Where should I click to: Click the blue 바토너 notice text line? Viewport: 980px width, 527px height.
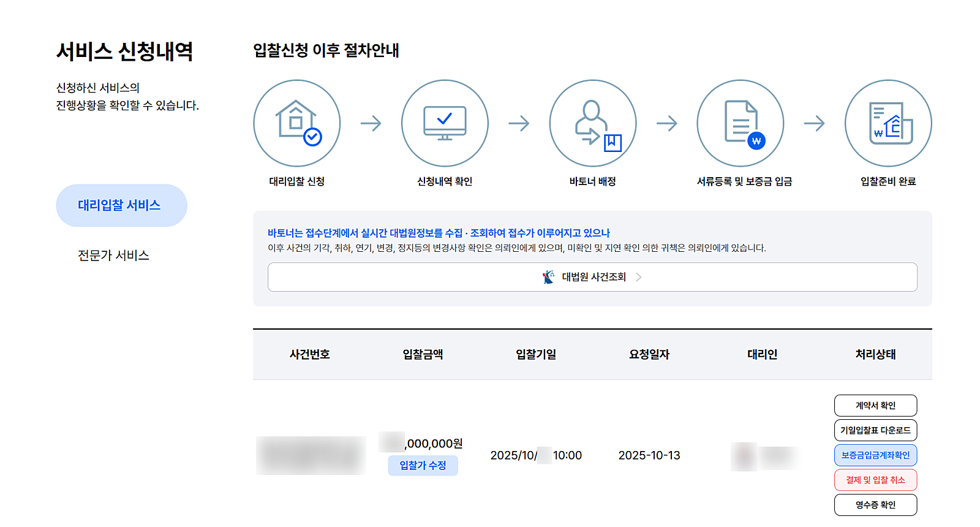click(439, 233)
